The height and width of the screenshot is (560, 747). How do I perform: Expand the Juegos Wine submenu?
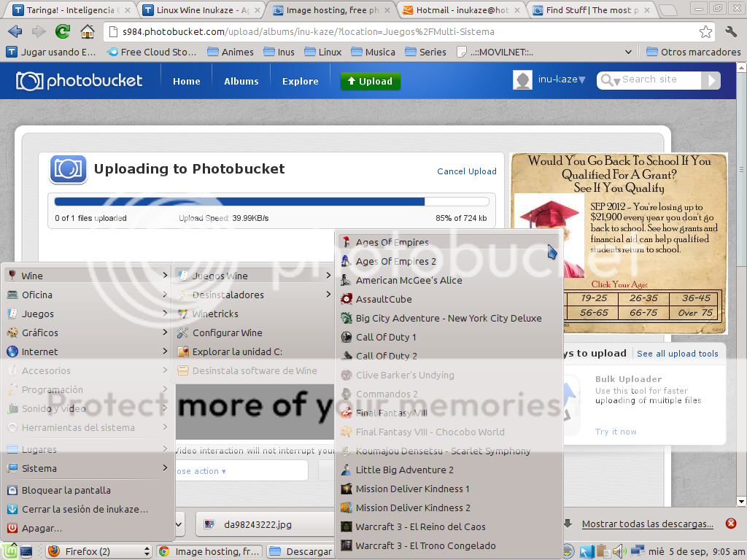tap(254, 276)
